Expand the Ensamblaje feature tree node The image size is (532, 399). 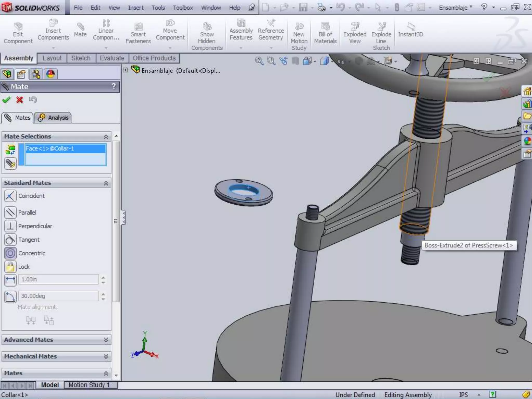[125, 70]
